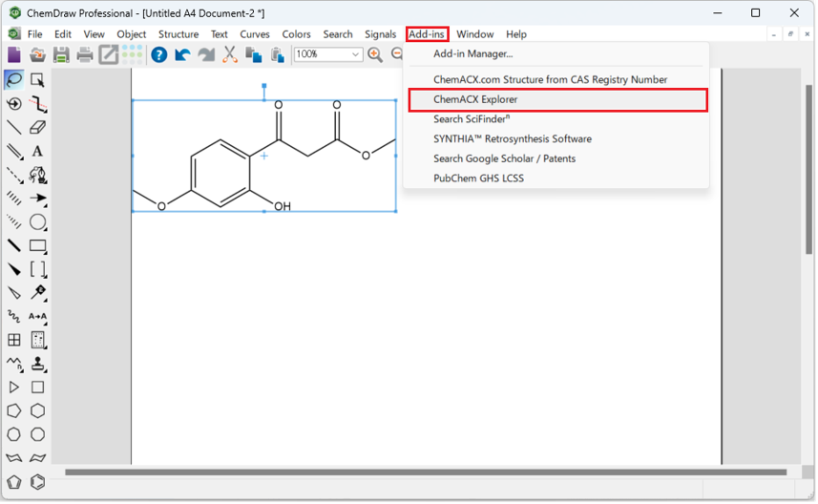Select the table tool
Image resolution: width=818 pixels, height=504 pixels.
(14, 340)
